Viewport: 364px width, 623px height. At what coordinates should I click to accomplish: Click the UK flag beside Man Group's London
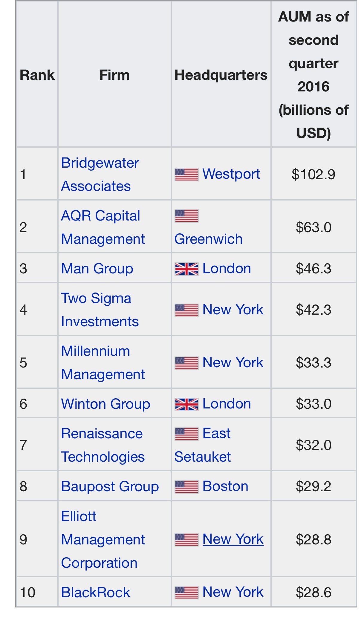[186, 269]
